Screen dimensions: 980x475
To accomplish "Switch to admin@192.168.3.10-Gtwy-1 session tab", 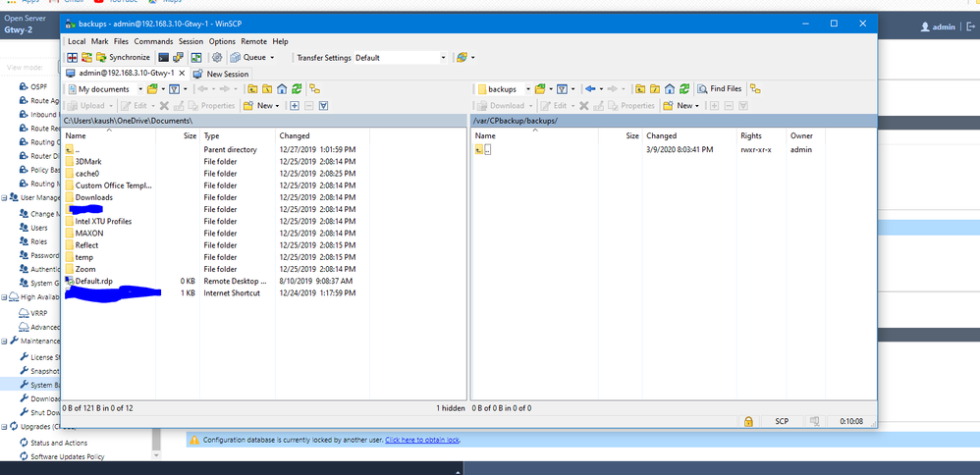I will pyautogui.click(x=120, y=74).
